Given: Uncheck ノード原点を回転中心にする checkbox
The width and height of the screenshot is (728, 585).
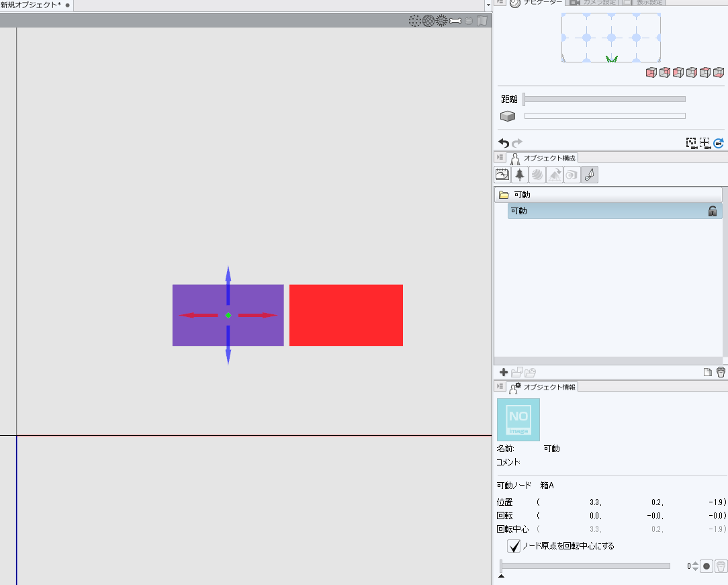Looking at the screenshot, I should point(514,546).
